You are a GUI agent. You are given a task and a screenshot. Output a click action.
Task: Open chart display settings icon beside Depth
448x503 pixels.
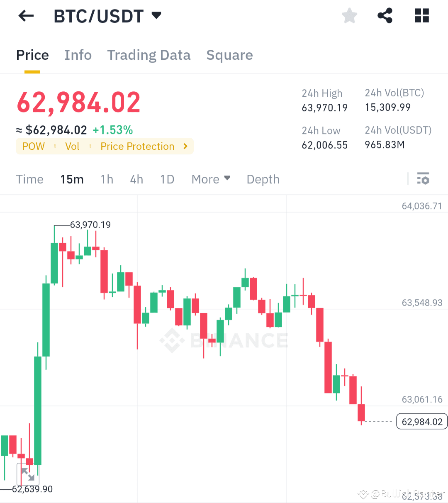click(424, 179)
